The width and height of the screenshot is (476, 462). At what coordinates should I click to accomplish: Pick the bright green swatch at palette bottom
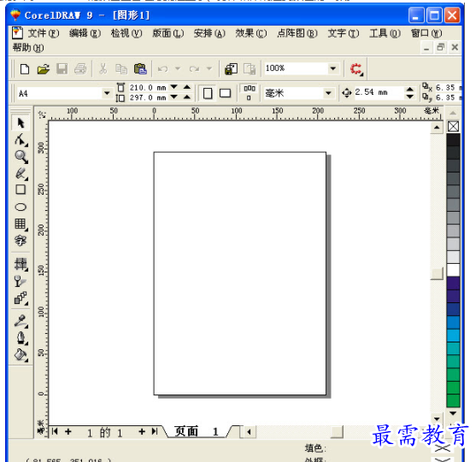tap(453, 401)
